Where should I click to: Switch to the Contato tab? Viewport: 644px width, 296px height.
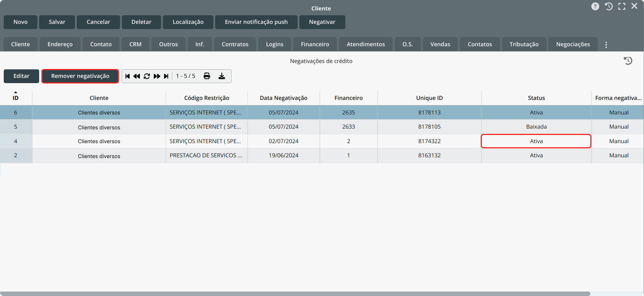pyautogui.click(x=101, y=44)
